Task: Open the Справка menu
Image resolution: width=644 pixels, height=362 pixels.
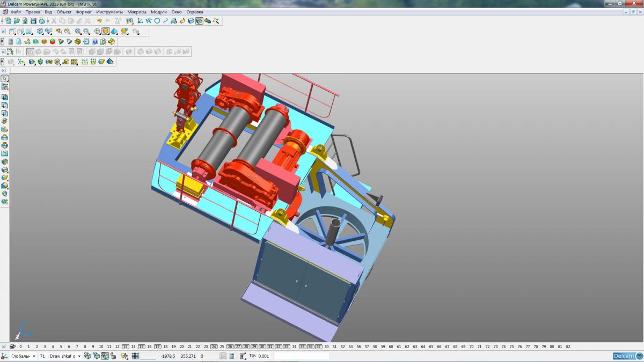Action: point(195,12)
